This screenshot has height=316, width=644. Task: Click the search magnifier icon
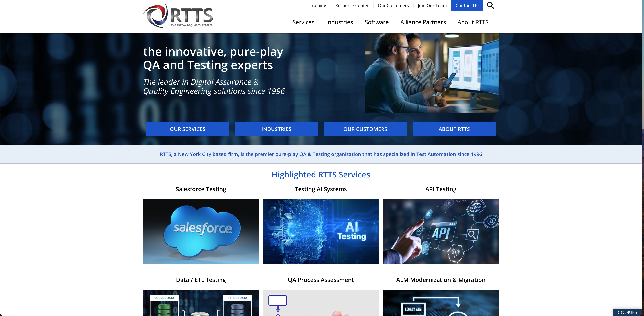[491, 5]
